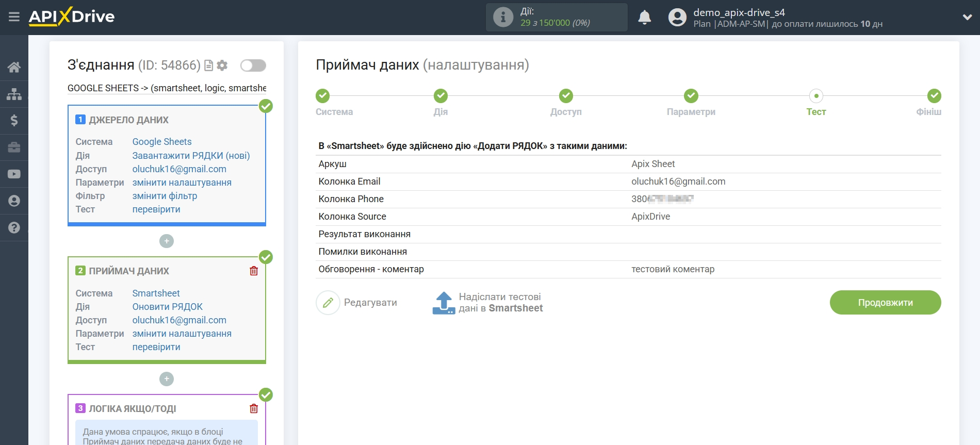The height and width of the screenshot is (445, 980).
Task: Click Завантажити РЯДКИ (нові) link
Action: point(191,155)
